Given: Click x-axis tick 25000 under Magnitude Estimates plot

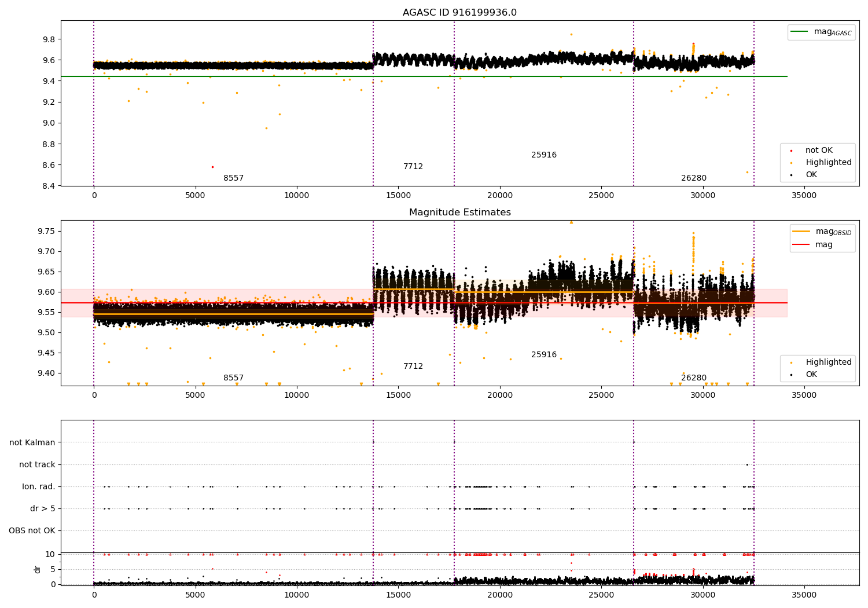Looking at the screenshot, I should click(601, 395).
